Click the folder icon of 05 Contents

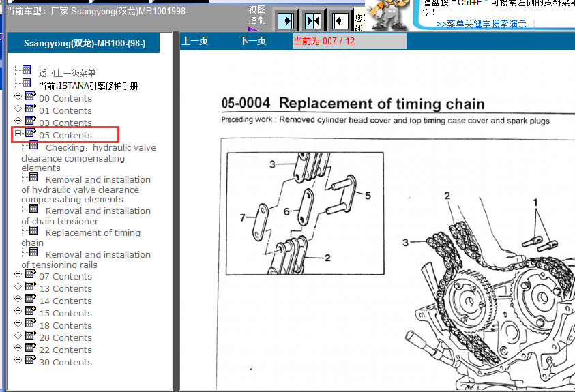(x=31, y=133)
